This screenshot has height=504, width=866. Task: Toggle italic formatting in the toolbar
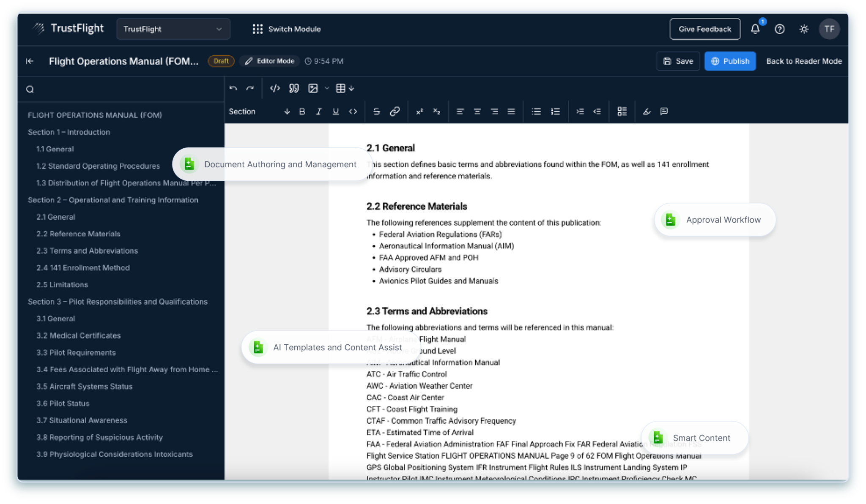point(319,111)
